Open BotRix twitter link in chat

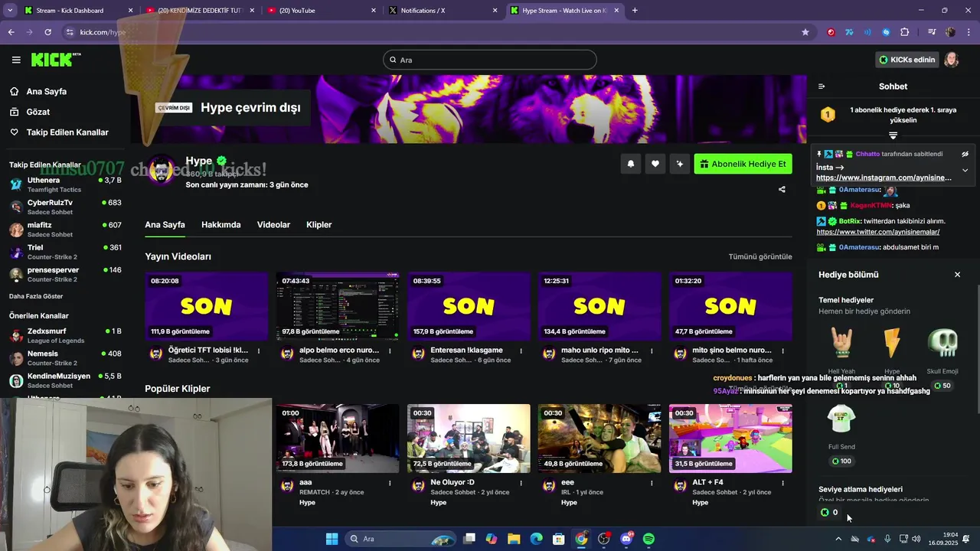[877, 232]
